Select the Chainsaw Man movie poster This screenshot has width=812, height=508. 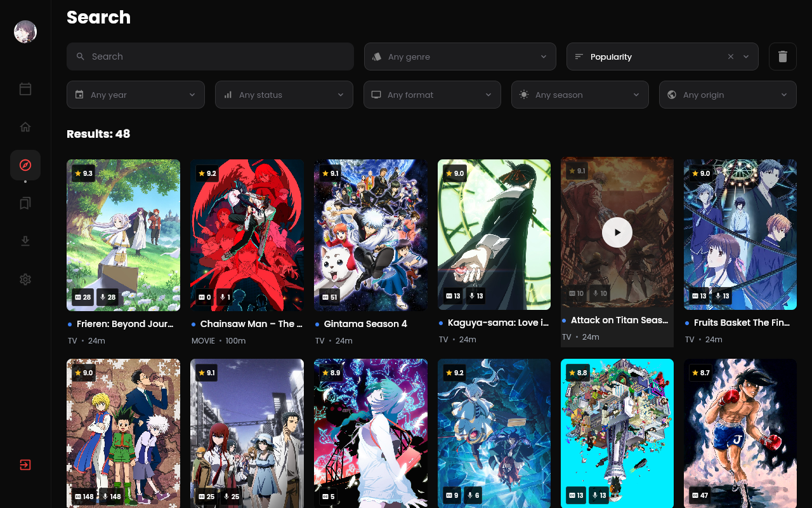tap(247, 235)
